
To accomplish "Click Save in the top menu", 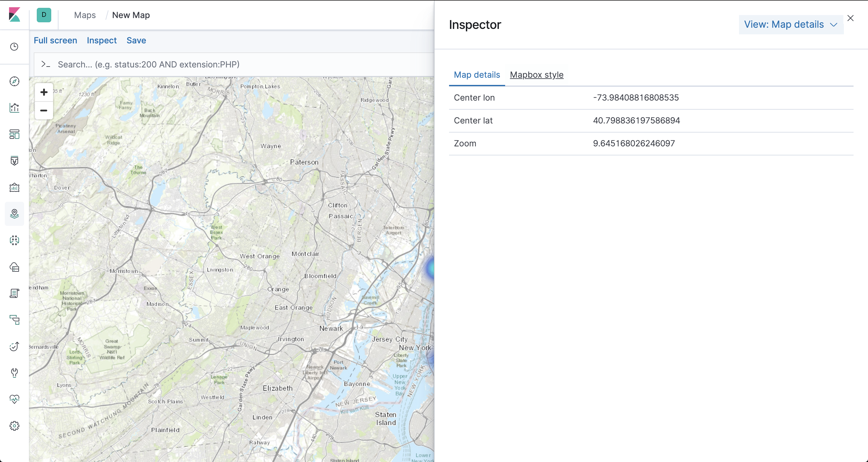I will [136, 40].
